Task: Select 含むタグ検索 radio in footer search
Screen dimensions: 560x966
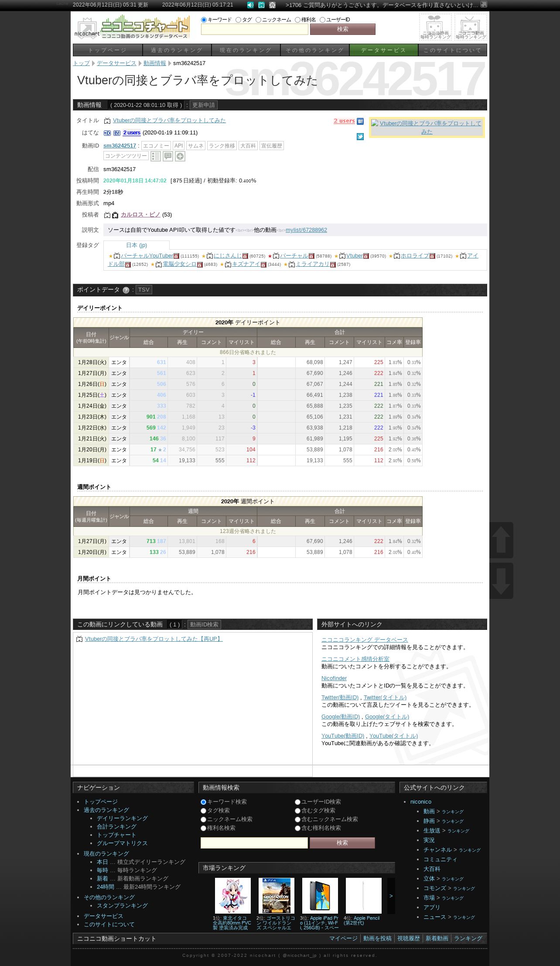Action: click(297, 811)
